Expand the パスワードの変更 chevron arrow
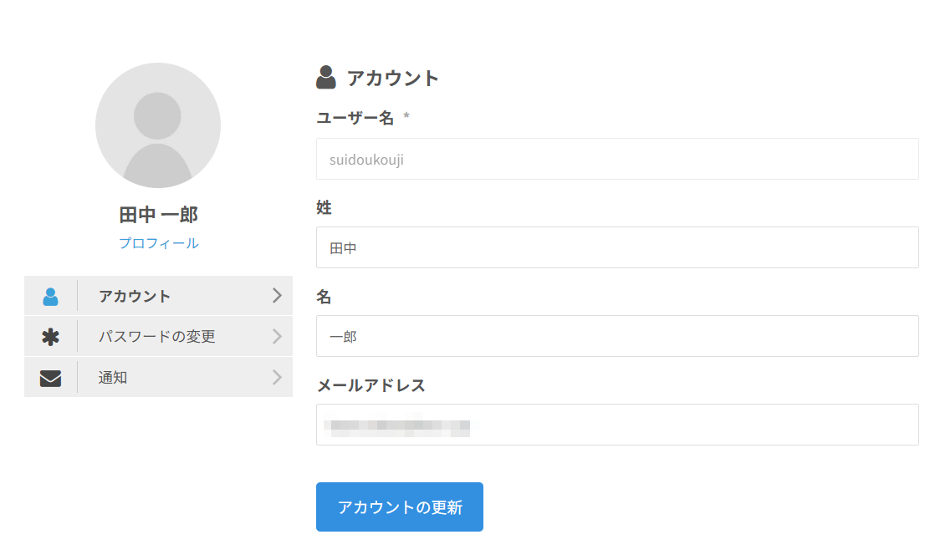 [x=277, y=337]
